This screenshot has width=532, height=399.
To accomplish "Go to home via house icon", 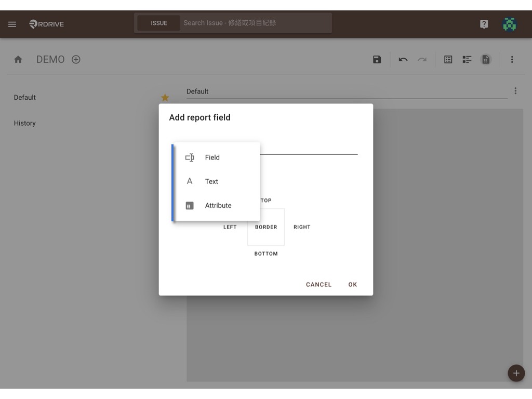I will [18, 60].
